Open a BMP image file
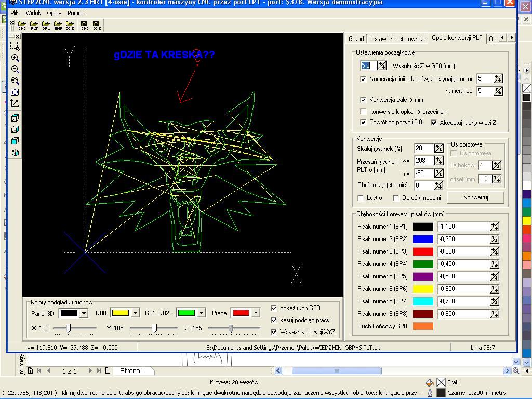This screenshot has width=532, height=399. 58,25
